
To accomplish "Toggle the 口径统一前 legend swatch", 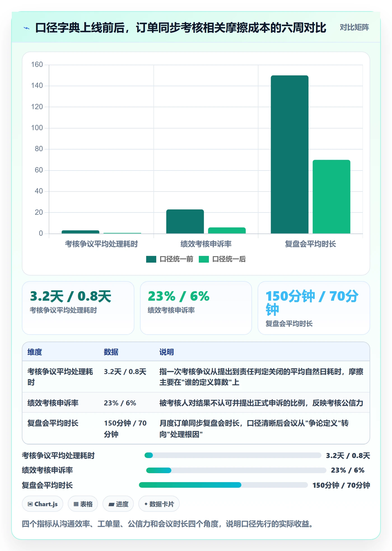I will [151, 259].
